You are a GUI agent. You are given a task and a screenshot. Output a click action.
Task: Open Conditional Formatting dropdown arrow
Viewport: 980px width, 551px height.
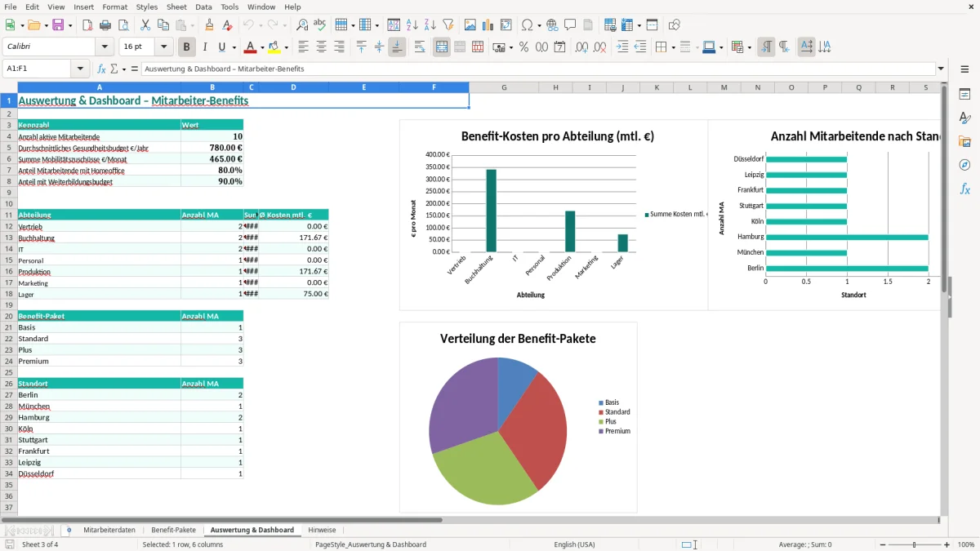[x=749, y=47]
